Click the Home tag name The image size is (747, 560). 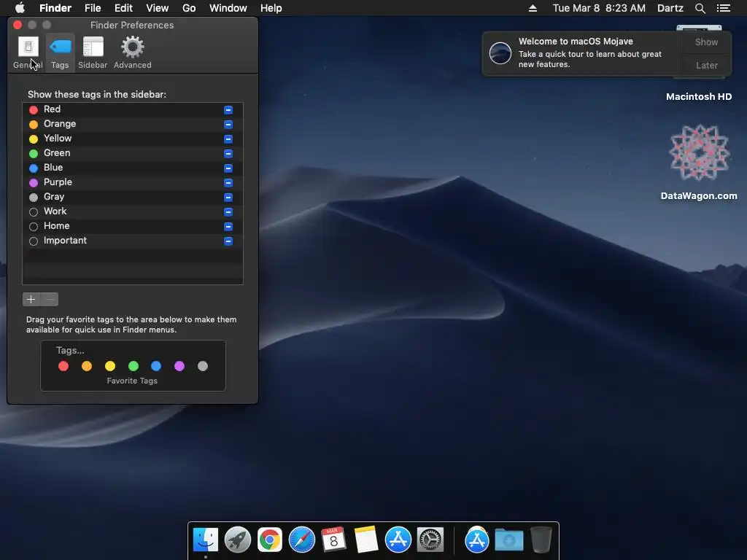click(x=57, y=226)
